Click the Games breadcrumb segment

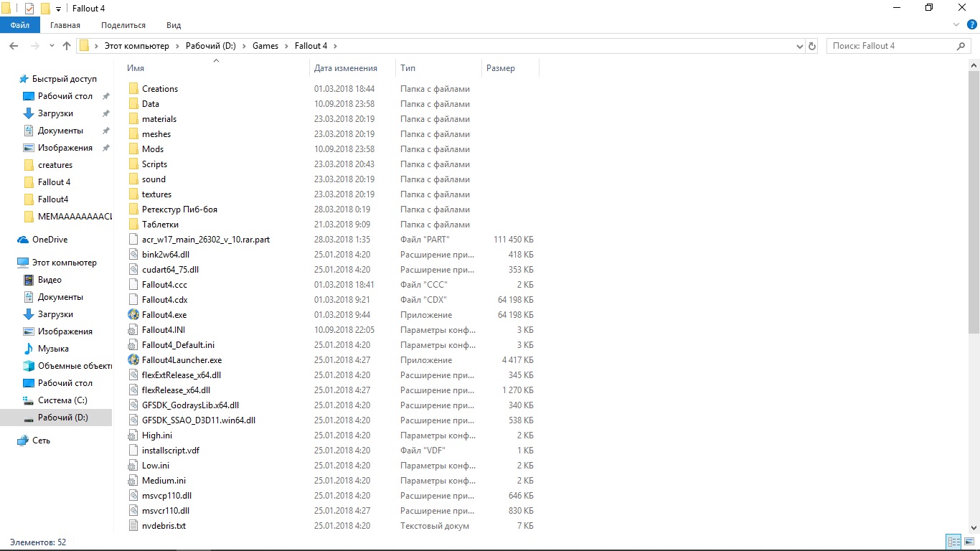point(265,46)
